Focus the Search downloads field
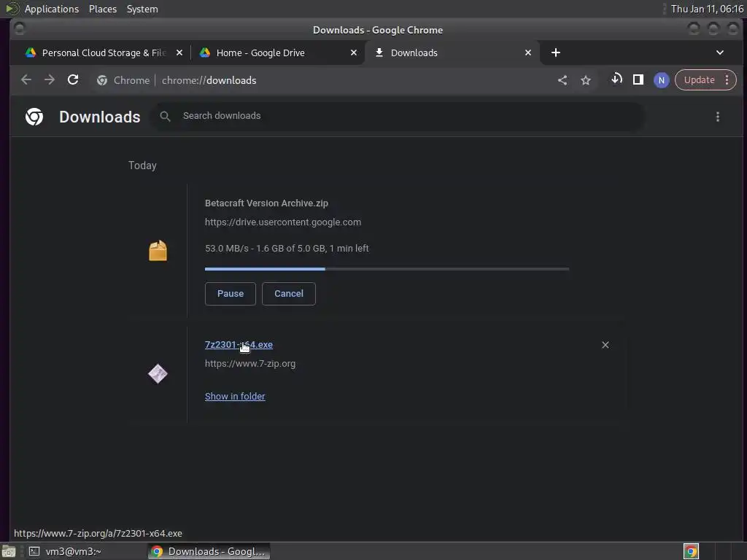This screenshot has height=560, width=747. [398, 116]
